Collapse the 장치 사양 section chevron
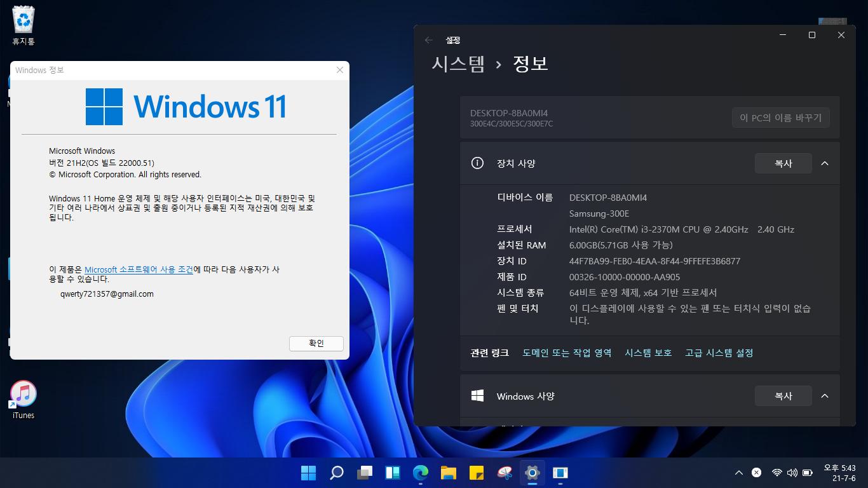Image resolution: width=868 pixels, height=488 pixels. tap(825, 163)
